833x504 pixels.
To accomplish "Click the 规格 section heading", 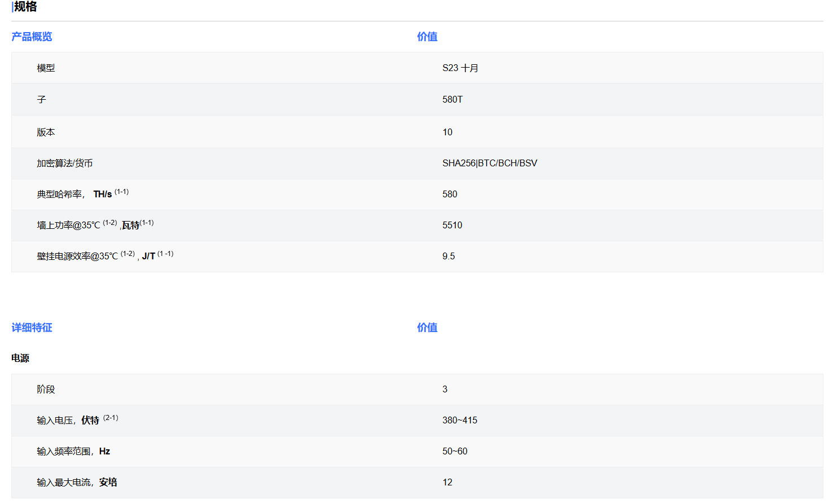I will click(x=25, y=7).
